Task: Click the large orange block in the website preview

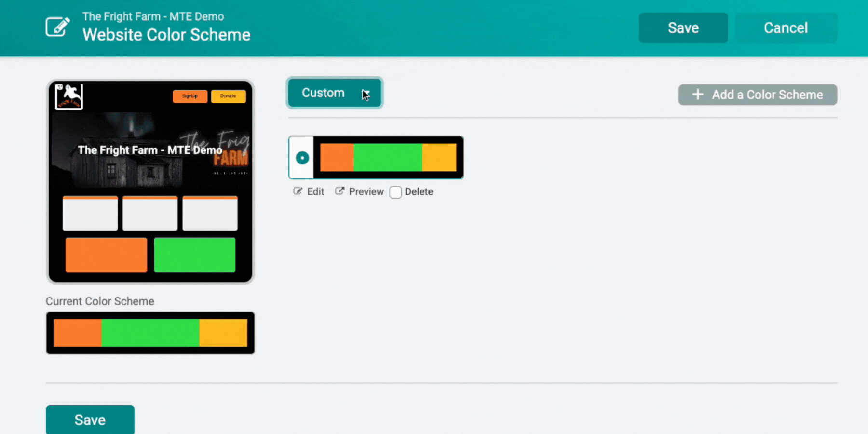Action: coord(106,255)
